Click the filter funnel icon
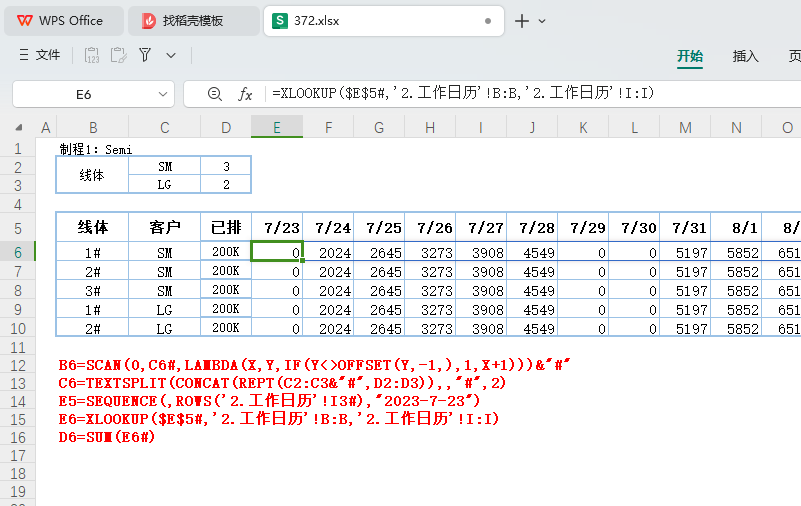 (145, 55)
